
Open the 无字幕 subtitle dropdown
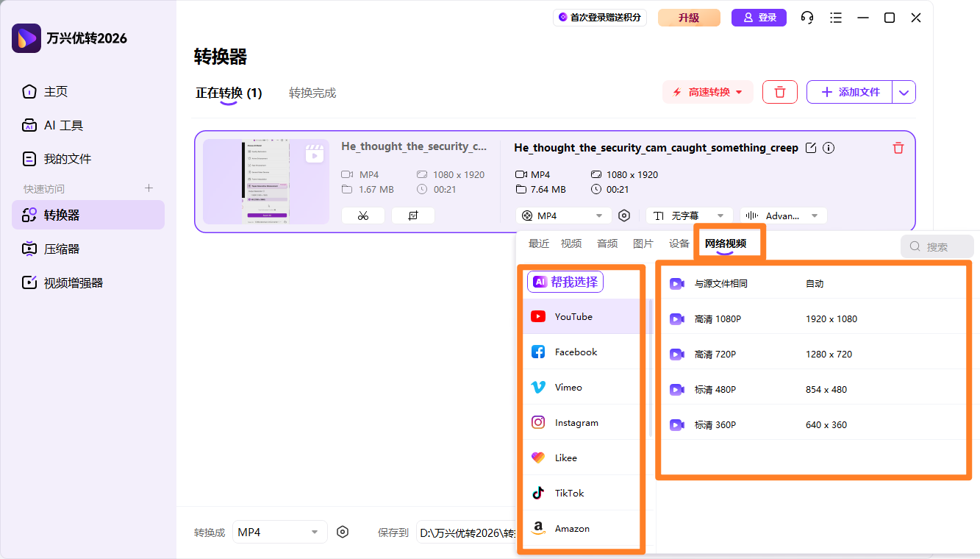pyautogui.click(x=689, y=215)
